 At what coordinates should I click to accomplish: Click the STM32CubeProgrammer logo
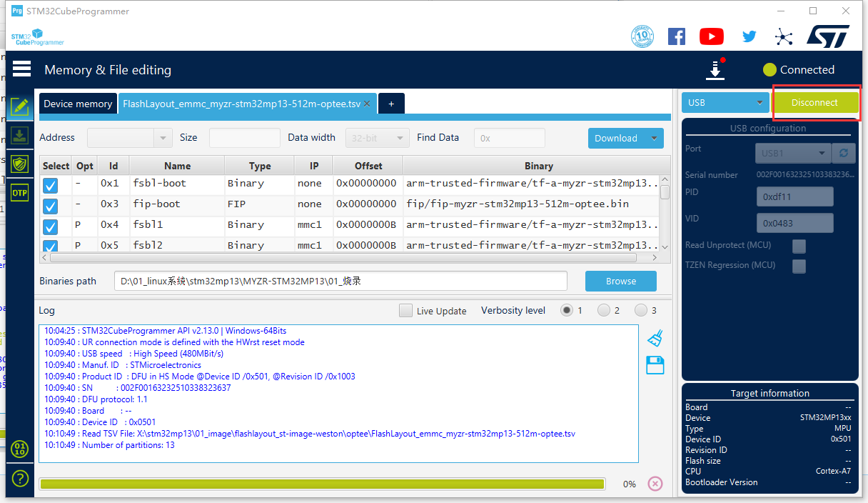pos(37,37)
